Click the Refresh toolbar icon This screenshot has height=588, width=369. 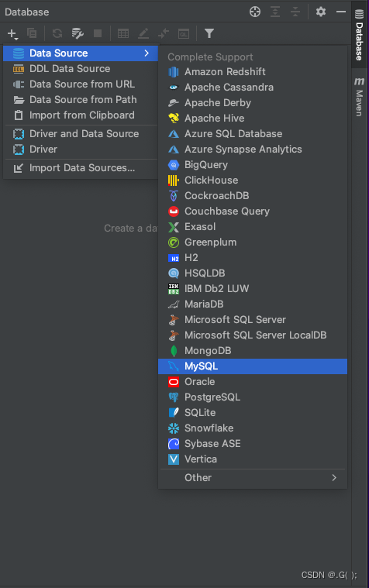57,33
